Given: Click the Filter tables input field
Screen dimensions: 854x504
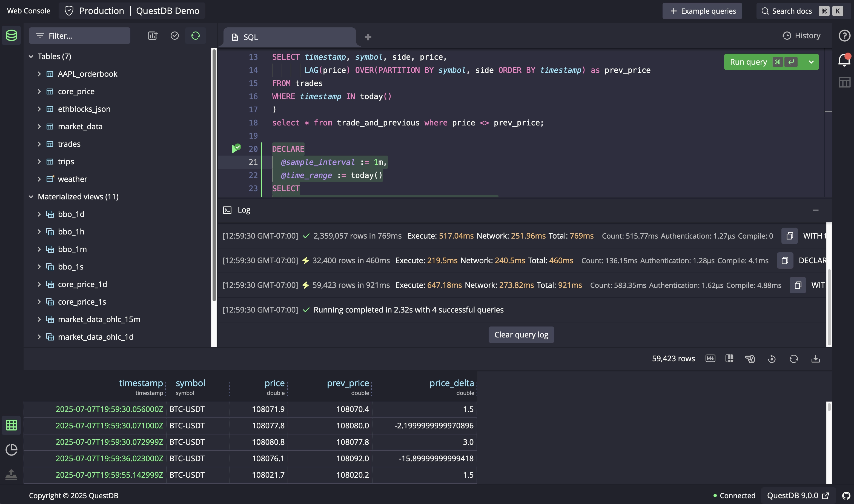Looking at the screenshot, I should coord(79,36).
